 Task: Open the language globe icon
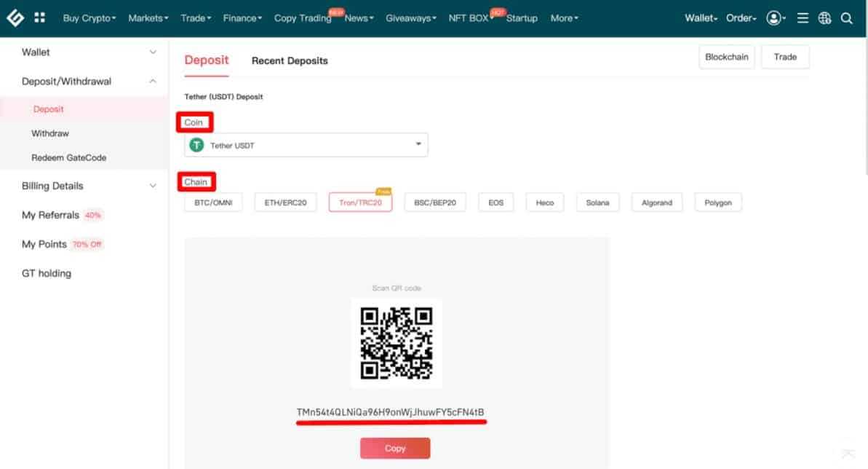point(824,18)
